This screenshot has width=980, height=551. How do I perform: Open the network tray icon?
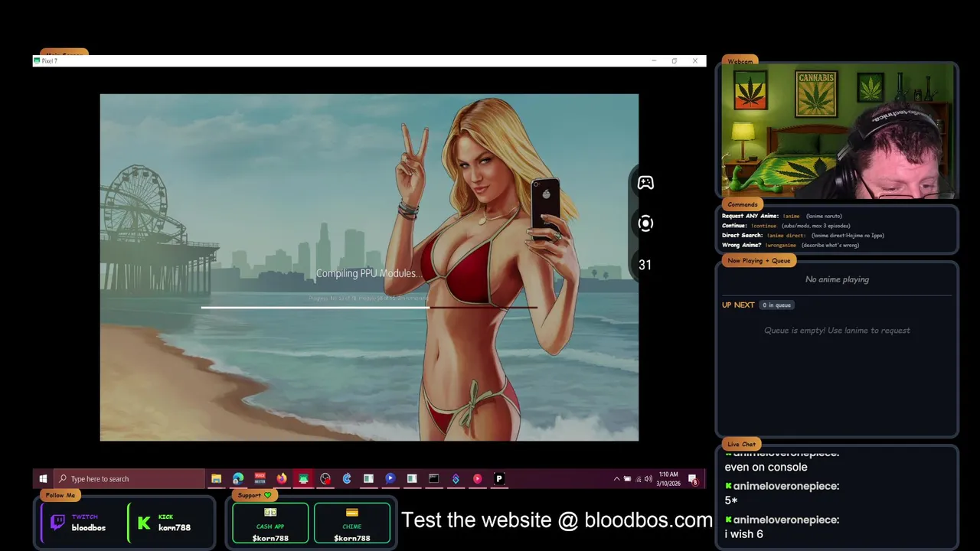tap(639, 479)
